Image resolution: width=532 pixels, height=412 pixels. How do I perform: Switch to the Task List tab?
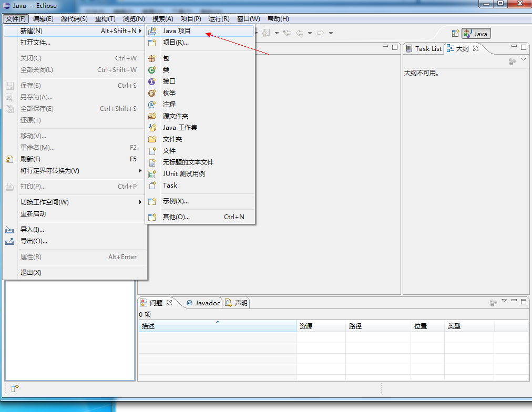[x=424, y=48]
